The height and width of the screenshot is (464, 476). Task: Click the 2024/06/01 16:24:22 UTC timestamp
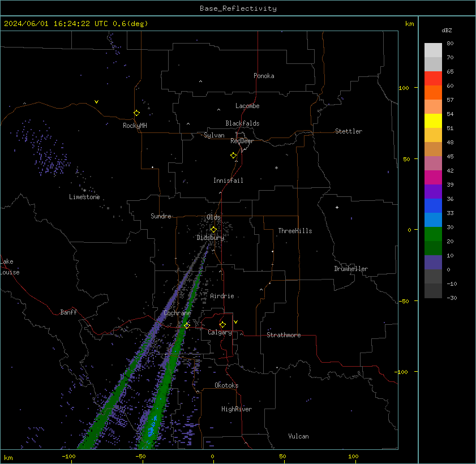coord(76,24)
